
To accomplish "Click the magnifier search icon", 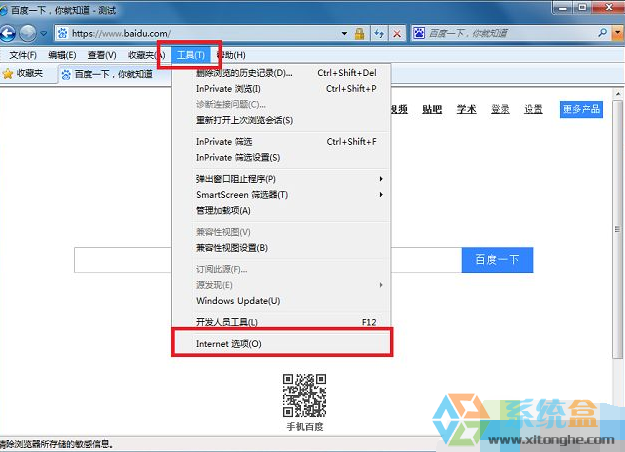I will [603, 33].
